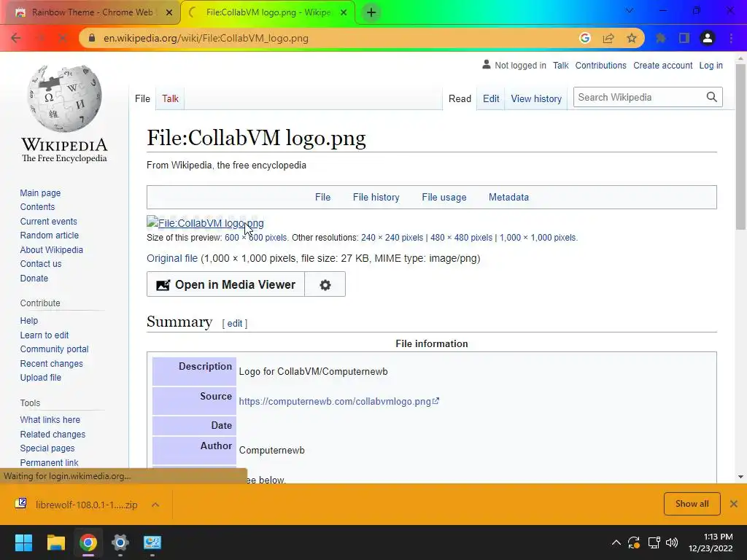
Task: Open a new tab with the plus button
Action: pyautogui.click(x=371, y=12)
